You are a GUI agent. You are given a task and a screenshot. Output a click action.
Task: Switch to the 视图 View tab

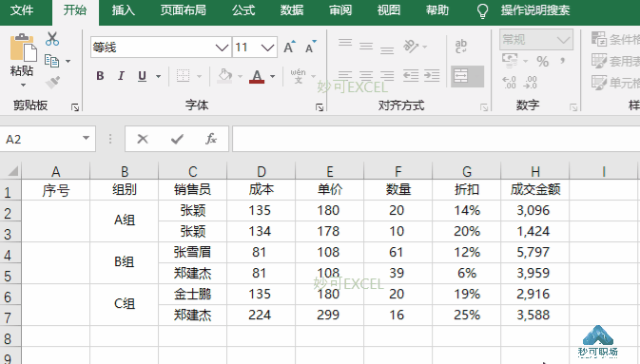[389, 10]
